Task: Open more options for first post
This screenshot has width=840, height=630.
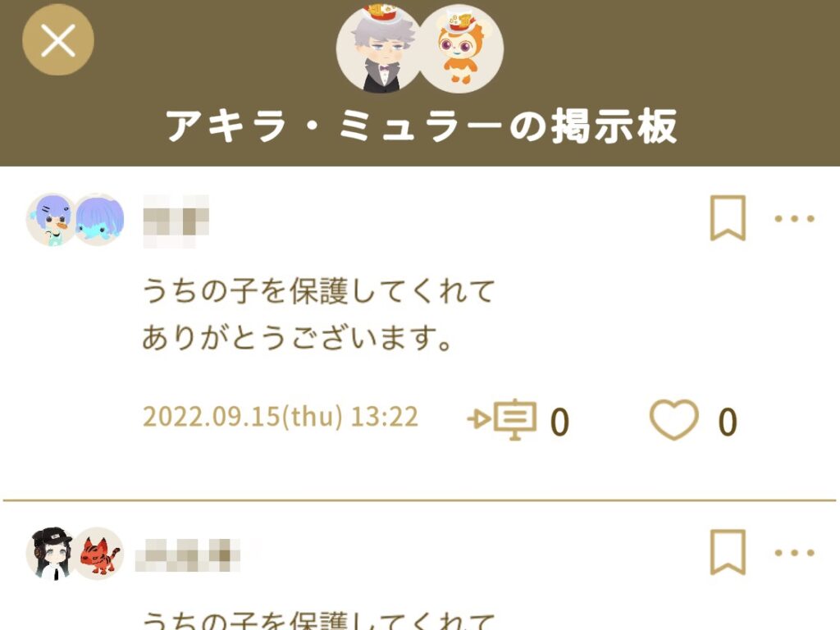Action: pos(794,218)
